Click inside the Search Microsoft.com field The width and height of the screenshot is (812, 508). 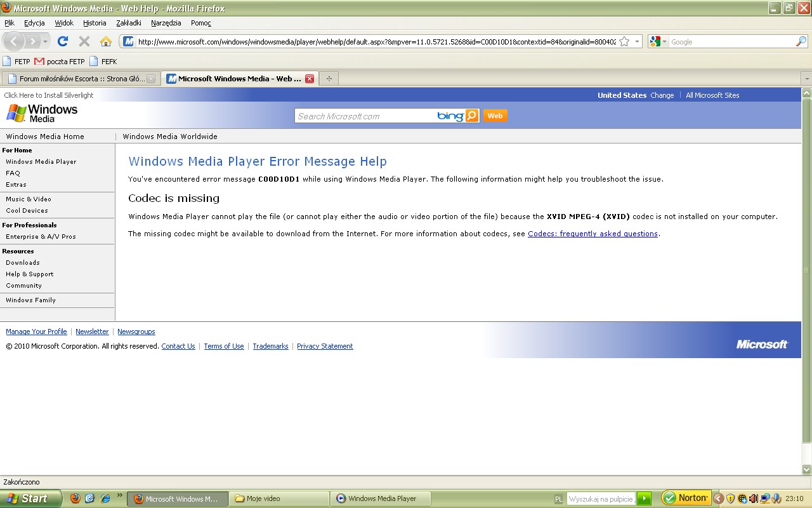365,116
